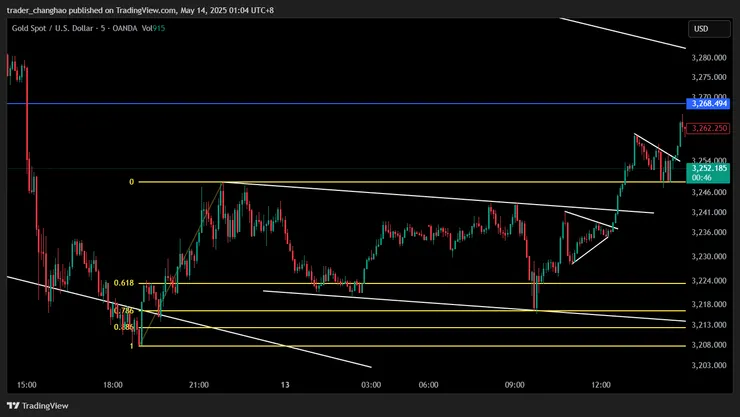The width and height of the screenshot is (740, 417).
Task: Click the 3,208.000 price axis value
Action: (709, 345)
